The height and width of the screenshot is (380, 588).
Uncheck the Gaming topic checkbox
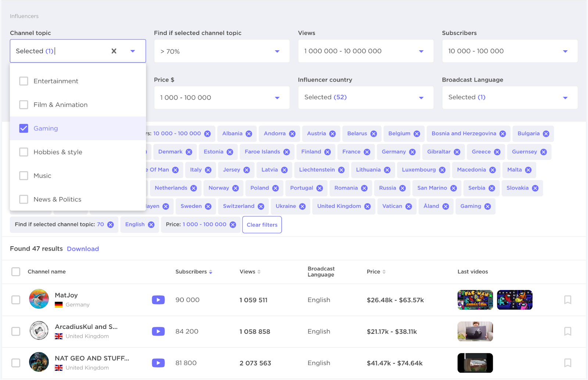tap(24, 129)
